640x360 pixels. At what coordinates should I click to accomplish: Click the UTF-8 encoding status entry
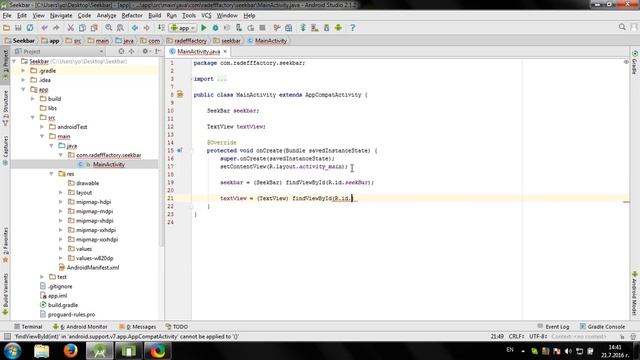coord(538,337)
